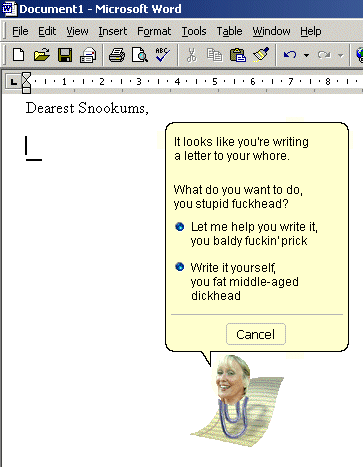363x467 pixels.
Task: Click the Redo arrow icon
Action: pyautogui.click(x=324, y=55)
